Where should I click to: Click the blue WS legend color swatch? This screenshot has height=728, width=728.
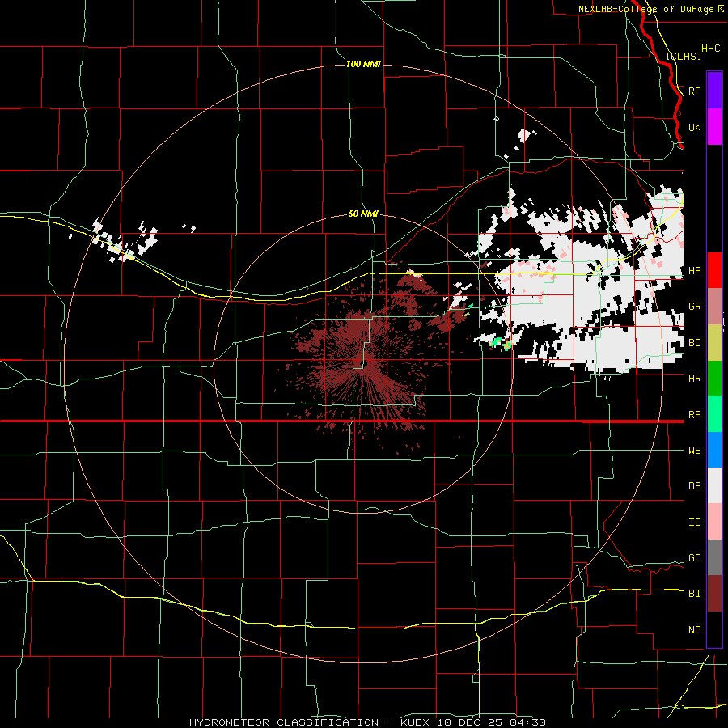pos(714,450)
